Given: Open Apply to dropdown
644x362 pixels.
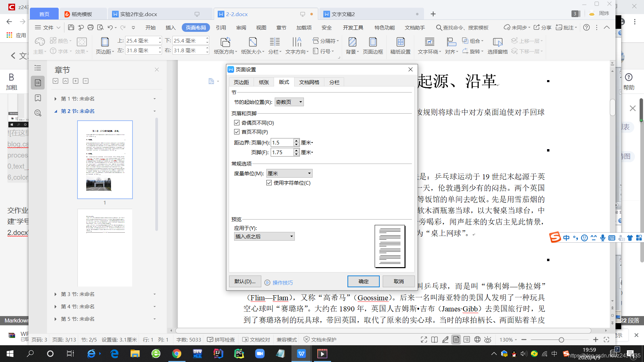Looking at the screenshot, I should [x=264, y=236].
